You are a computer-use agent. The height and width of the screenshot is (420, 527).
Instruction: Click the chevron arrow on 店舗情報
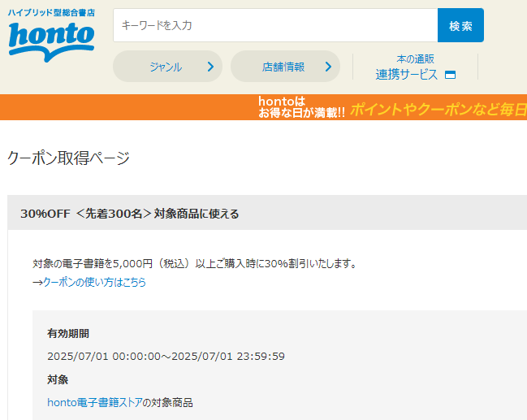[x=328, y=67]
